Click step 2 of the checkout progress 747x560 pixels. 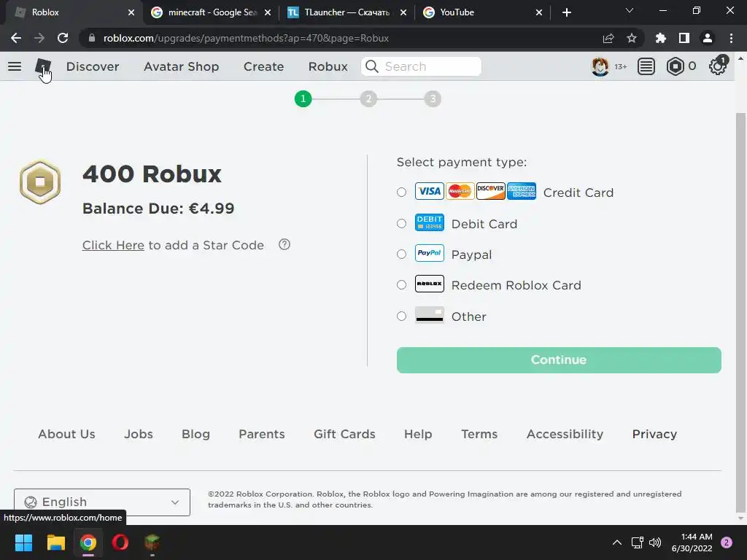(x=368, y=98)
